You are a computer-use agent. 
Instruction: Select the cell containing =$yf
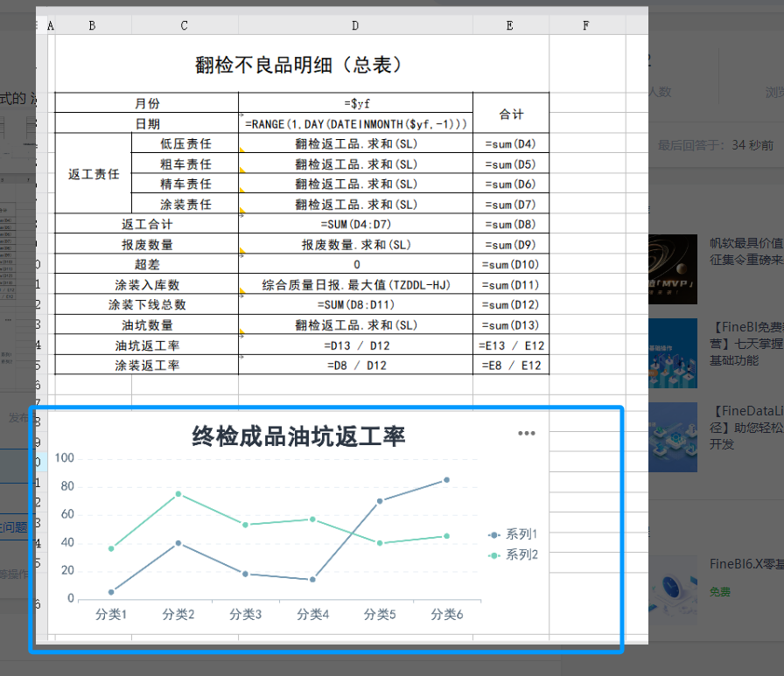[x=355, y=103]
